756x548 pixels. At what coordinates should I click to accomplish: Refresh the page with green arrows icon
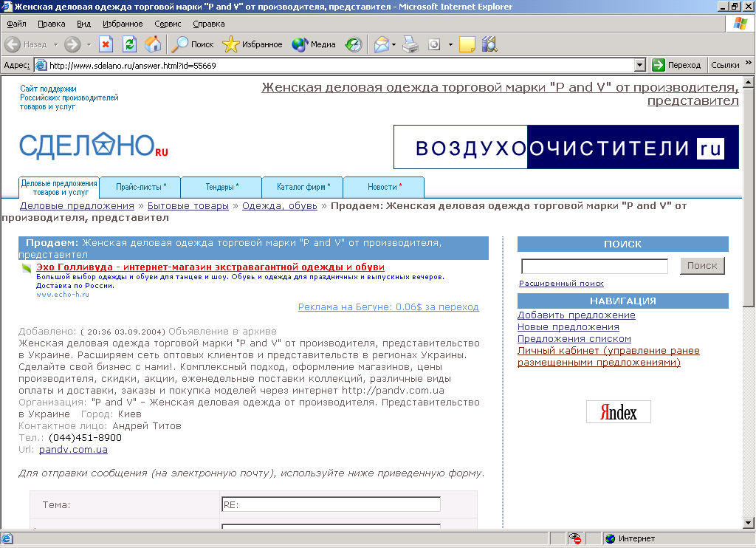(x=130, y=44)
